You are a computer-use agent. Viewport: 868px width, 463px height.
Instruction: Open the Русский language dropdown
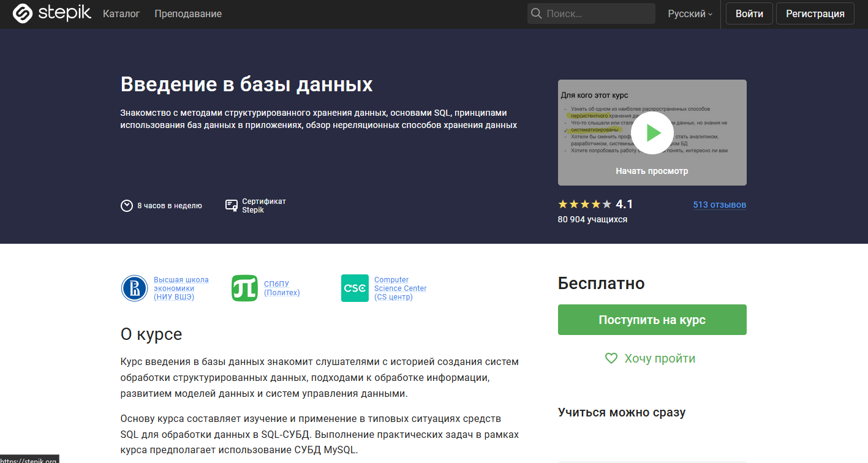[689, 13]
